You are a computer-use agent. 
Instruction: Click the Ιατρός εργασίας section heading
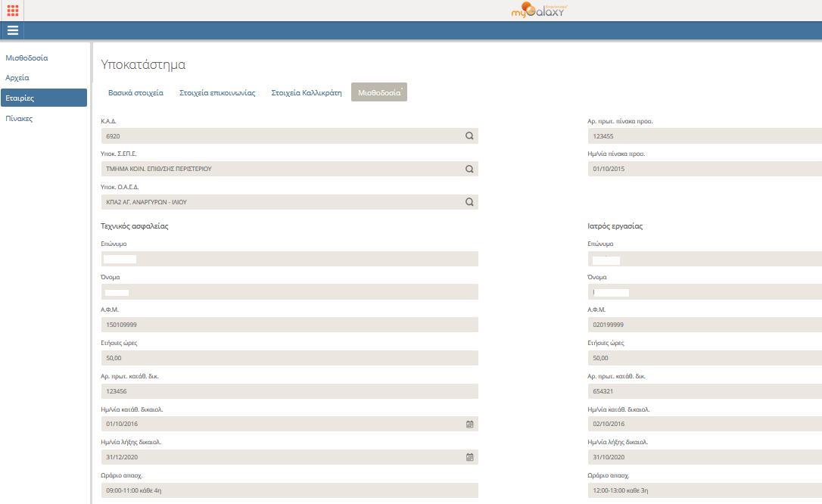point(615,226)
